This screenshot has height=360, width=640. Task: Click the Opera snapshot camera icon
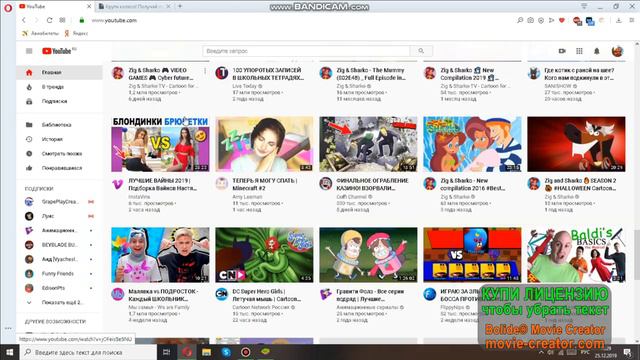[530, 20]
